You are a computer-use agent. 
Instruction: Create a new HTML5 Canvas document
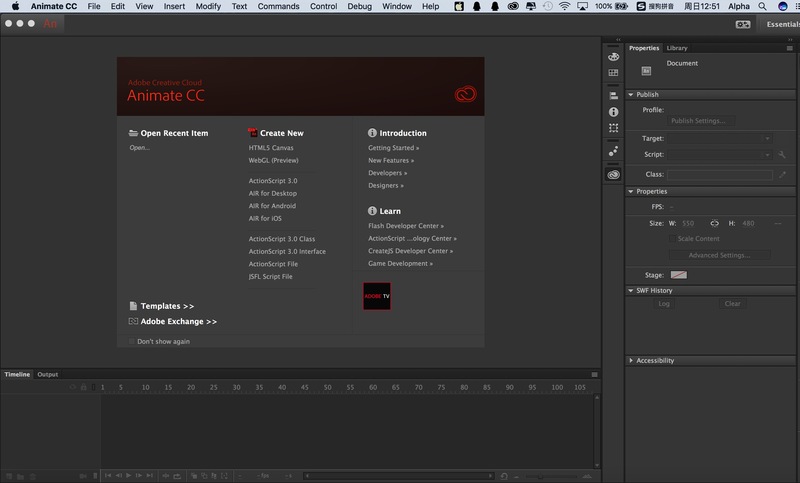pyautogui.click(x=271, y=148)
